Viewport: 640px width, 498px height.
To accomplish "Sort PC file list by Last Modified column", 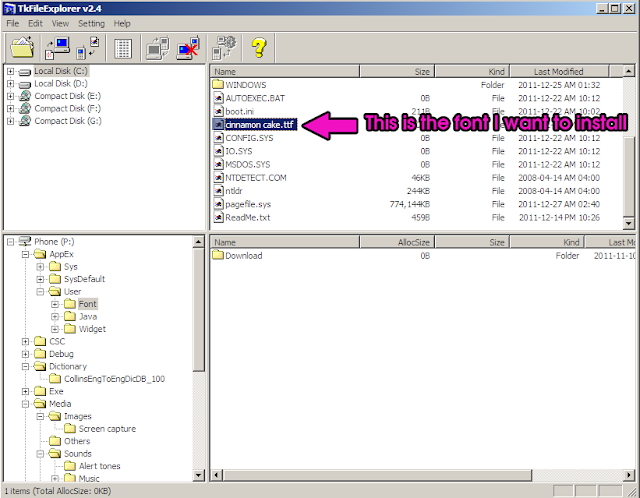I will click(x=559, y=71).
